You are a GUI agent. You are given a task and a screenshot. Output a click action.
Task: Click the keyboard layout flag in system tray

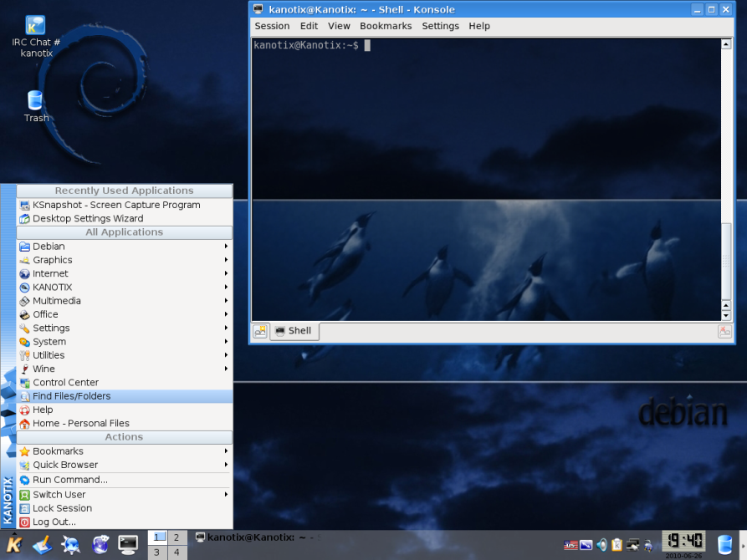(570, 545)
